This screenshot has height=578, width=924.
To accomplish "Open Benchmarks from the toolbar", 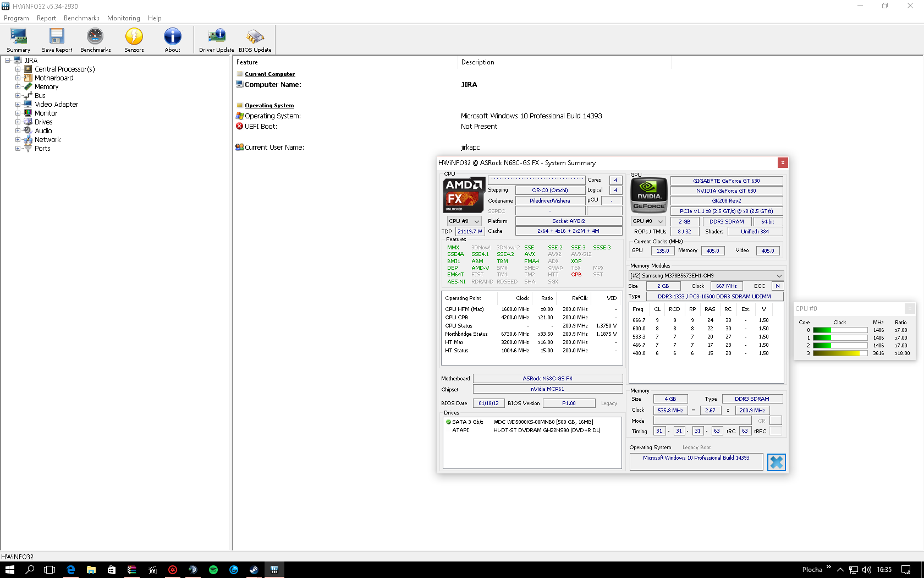I will [95, 40].
